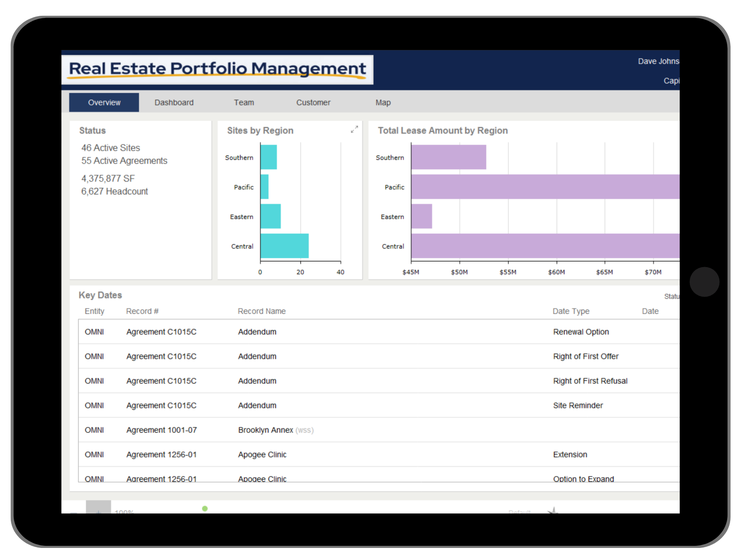Switch to the Dashboard tab

coord(174,103)
